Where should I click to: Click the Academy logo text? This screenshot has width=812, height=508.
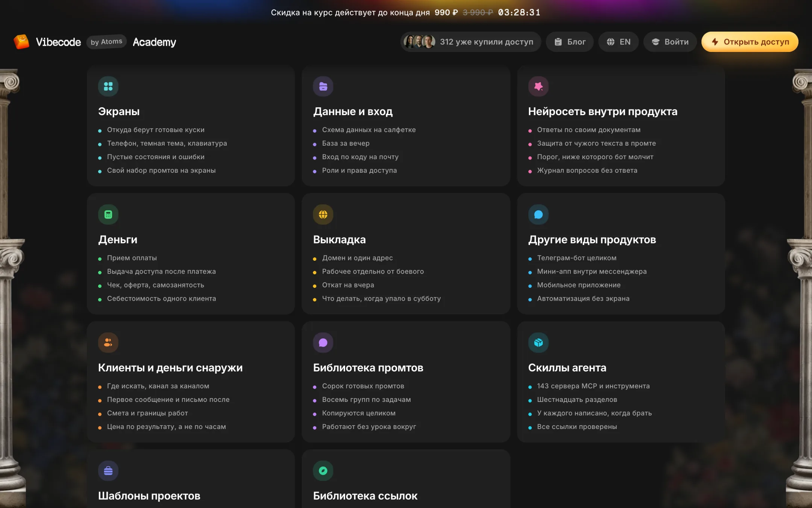click(155, 42)
